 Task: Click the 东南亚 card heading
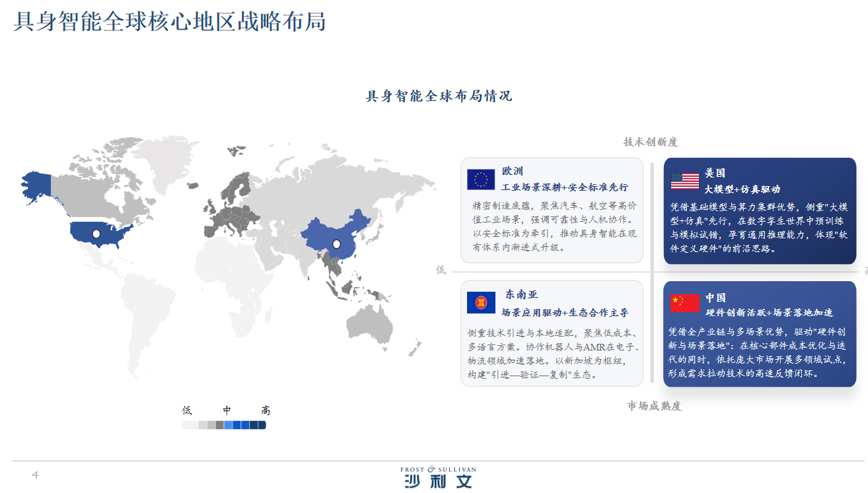pyautogui.click(x=522, y=294)
